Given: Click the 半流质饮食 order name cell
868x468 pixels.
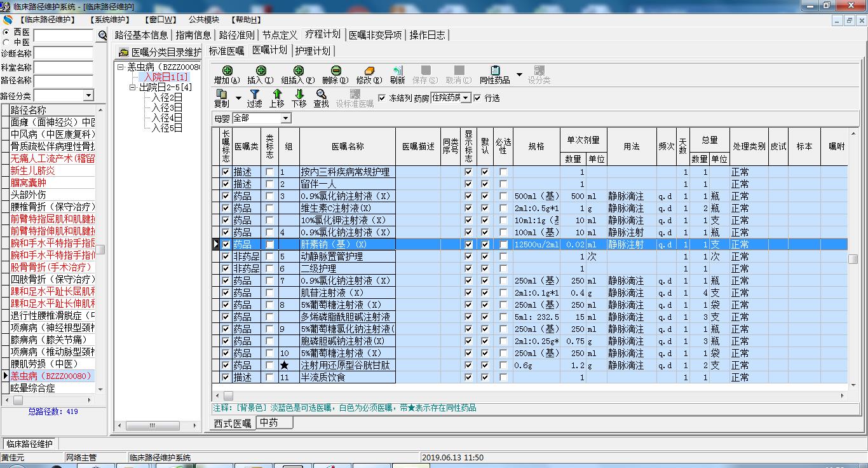Looking at the screenshot, I should 348,378.
